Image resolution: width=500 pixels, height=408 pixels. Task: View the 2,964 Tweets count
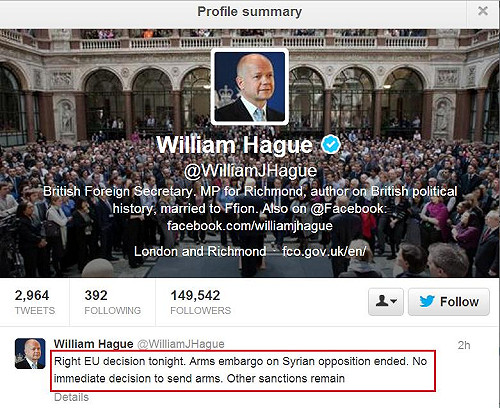(35, 302)
